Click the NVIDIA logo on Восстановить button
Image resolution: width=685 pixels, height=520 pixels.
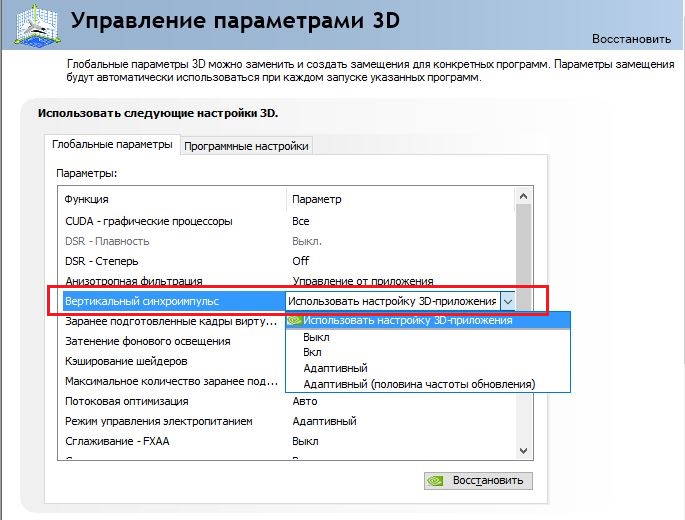pyautogui.click(x=436, y=481)
